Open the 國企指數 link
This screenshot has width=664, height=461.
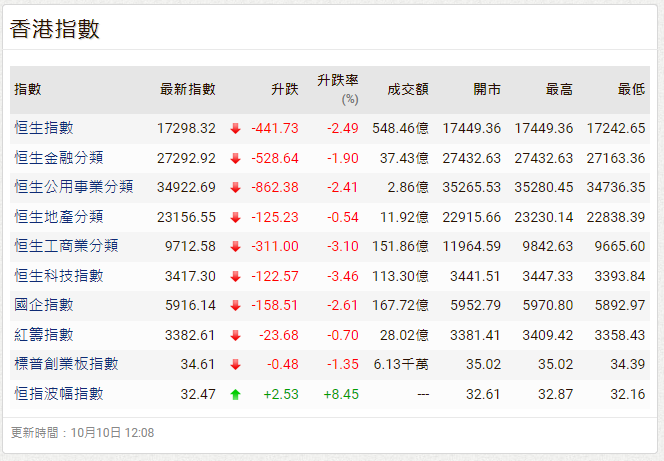[44, 305]
